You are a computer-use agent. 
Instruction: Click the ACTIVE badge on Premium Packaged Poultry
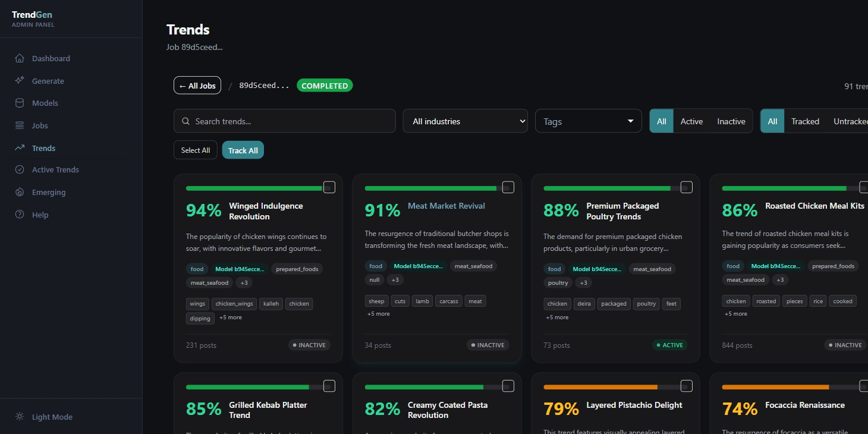click(x=669, y=345)
